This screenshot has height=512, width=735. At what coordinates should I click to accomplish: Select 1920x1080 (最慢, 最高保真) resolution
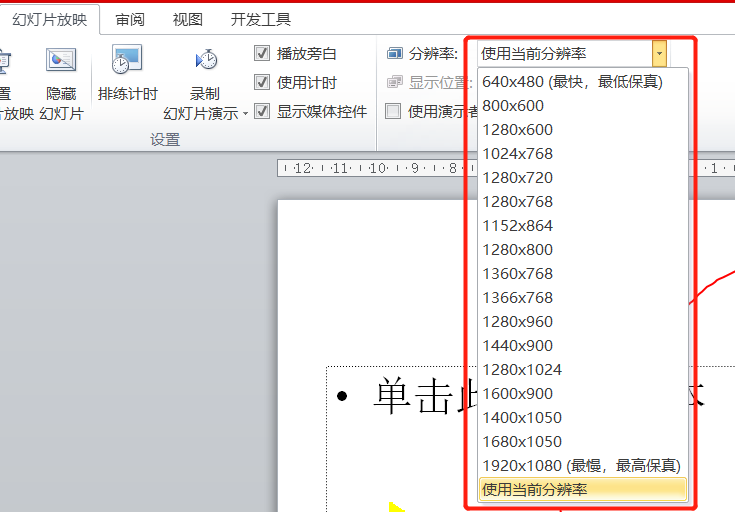pos(580,465)
